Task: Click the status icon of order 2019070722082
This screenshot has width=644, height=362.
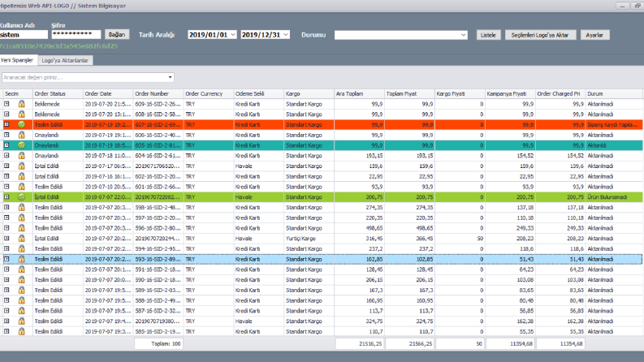Action: 21,197
